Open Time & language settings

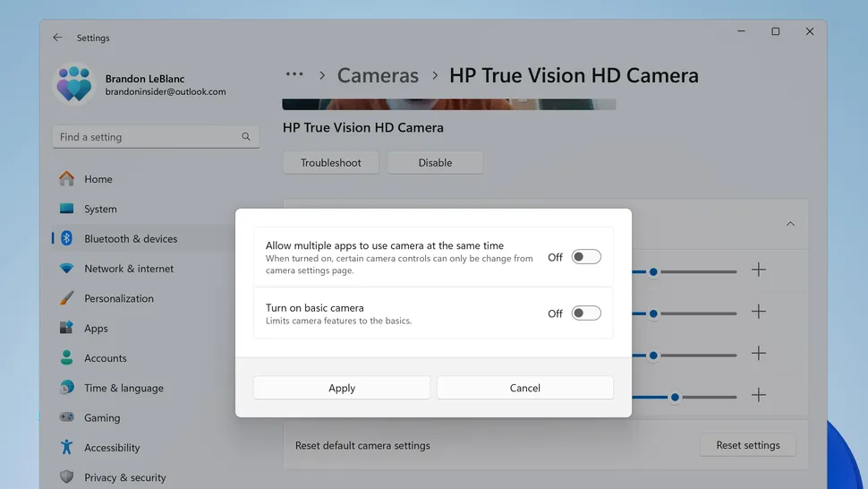point(123,388)
